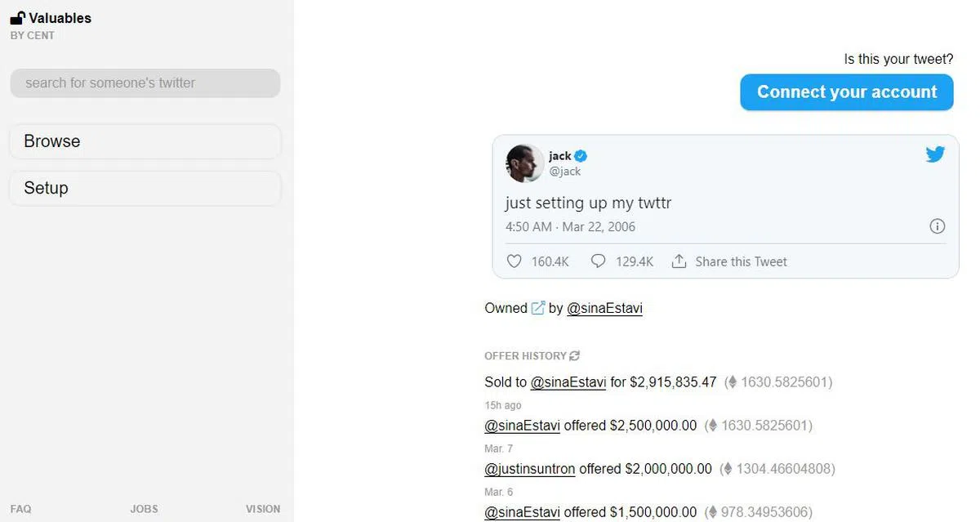This screenshot has height=522, width=980.
Task: Open the Vision footer link
Action: pyautogui.click(x=263, y=509)
